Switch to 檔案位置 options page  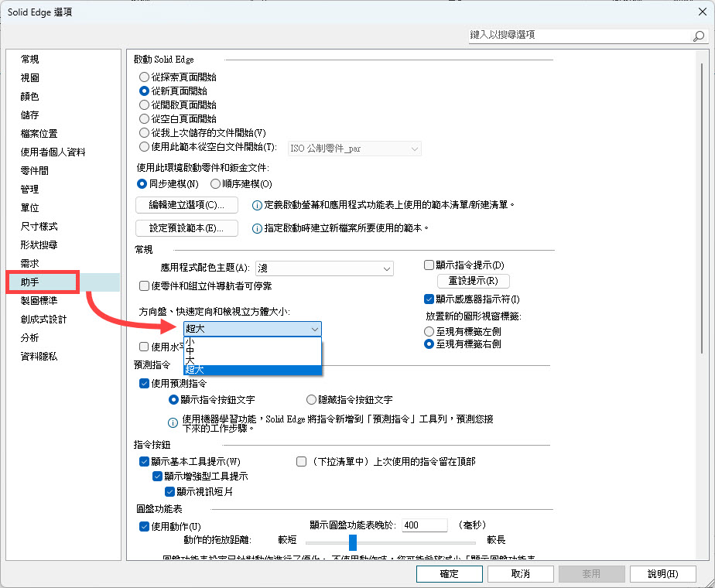click(39, 134)
